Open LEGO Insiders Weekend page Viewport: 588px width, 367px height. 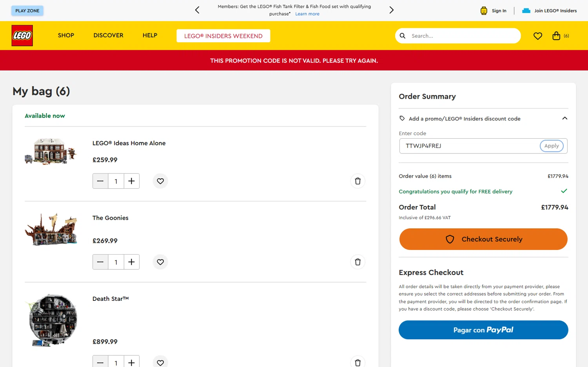(223, 36)
